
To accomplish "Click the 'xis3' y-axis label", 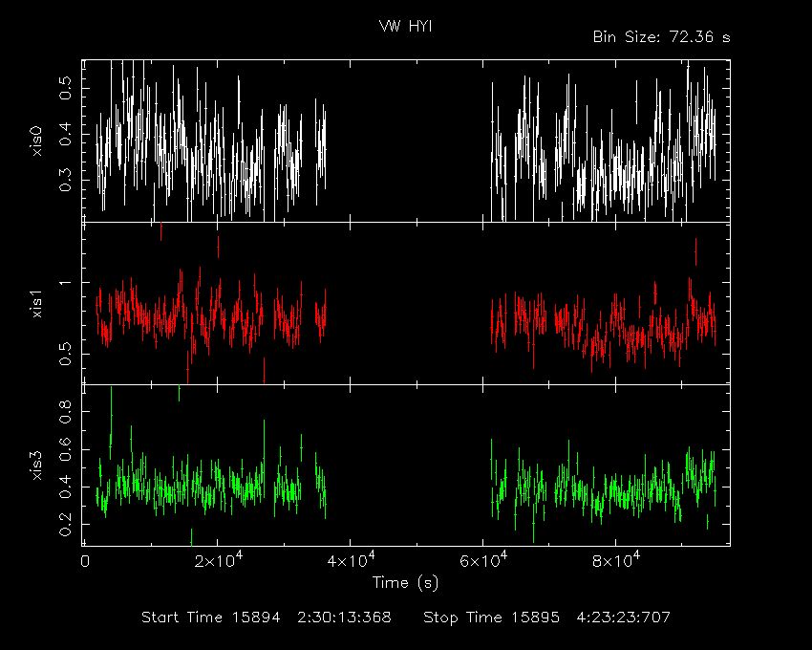I will 37,466.
